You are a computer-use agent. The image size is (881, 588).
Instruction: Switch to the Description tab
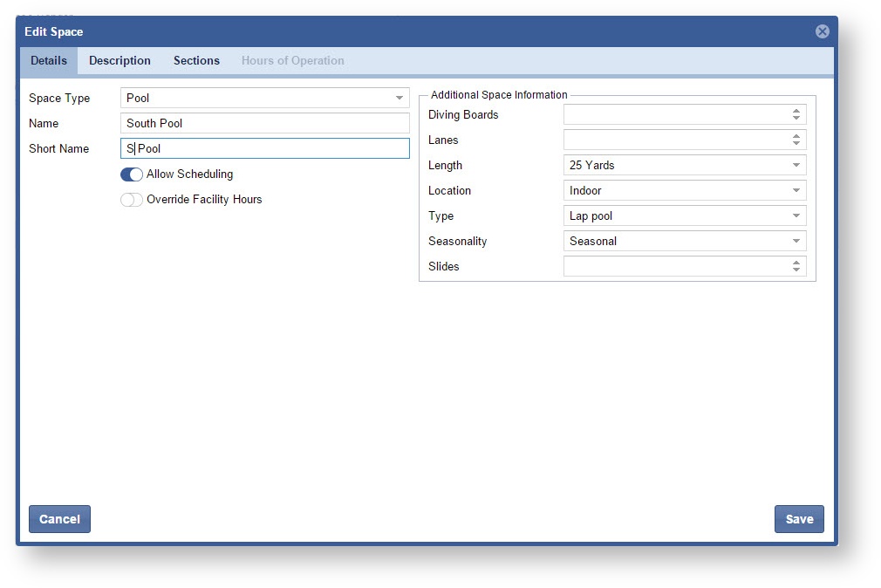[x=120, y=60]
